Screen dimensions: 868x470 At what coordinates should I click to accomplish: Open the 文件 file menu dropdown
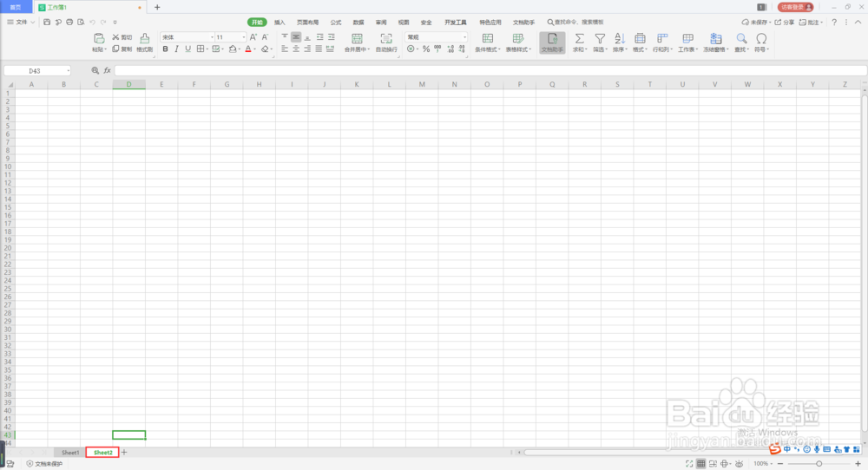coord(21,23)
